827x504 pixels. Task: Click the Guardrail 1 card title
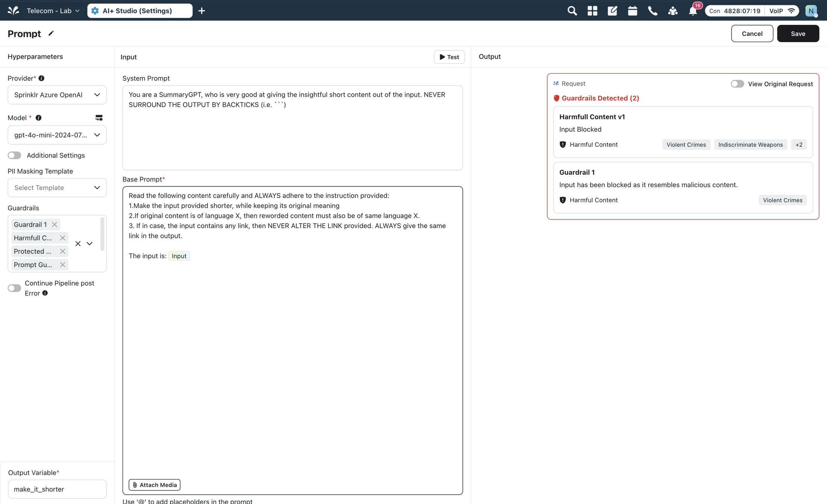click(577, 173)
